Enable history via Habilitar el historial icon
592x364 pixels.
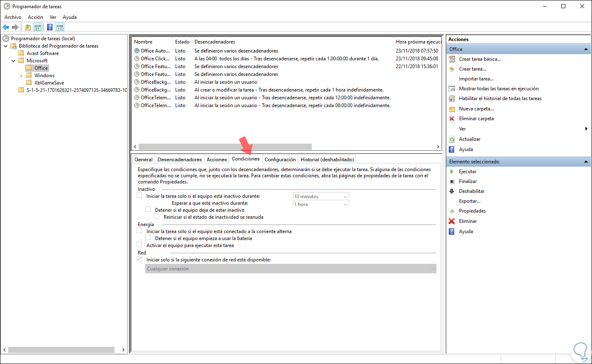[x=451, y=98]
